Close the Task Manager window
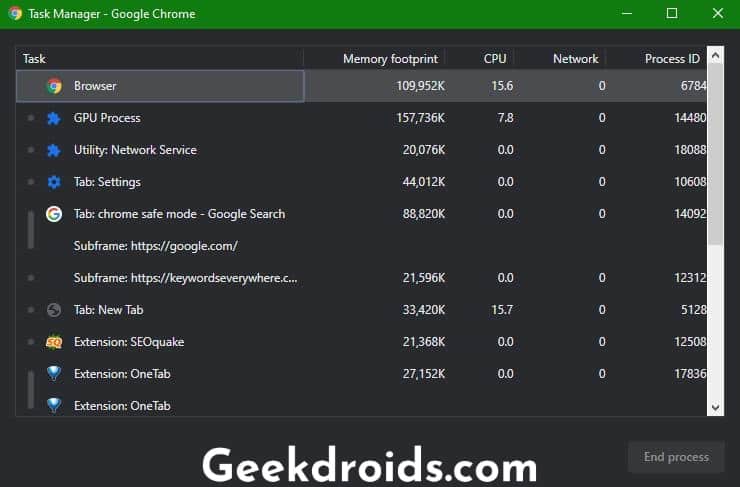 pos(717,13)
